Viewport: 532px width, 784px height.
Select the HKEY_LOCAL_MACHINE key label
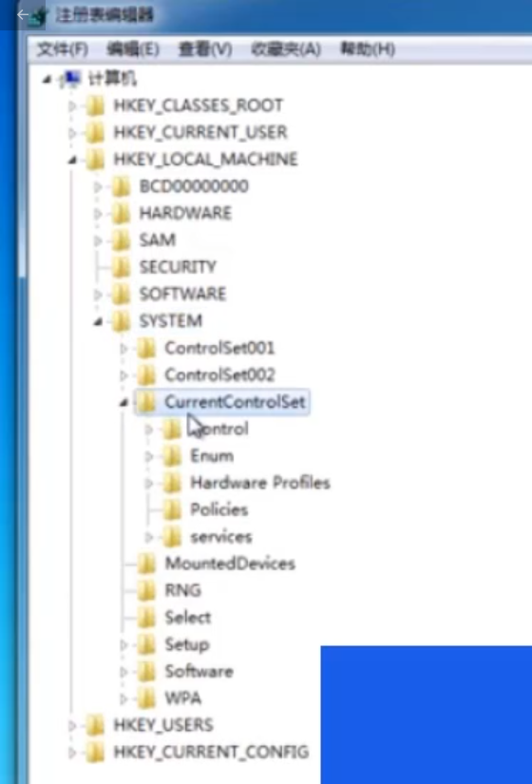tap(205, 160)
